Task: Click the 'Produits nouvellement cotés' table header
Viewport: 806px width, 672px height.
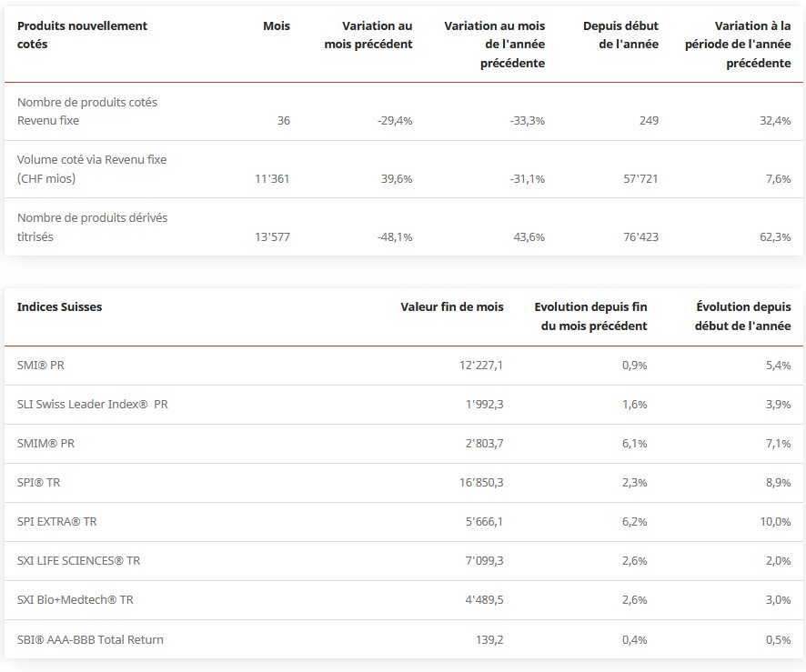Action: click(82, 35)
